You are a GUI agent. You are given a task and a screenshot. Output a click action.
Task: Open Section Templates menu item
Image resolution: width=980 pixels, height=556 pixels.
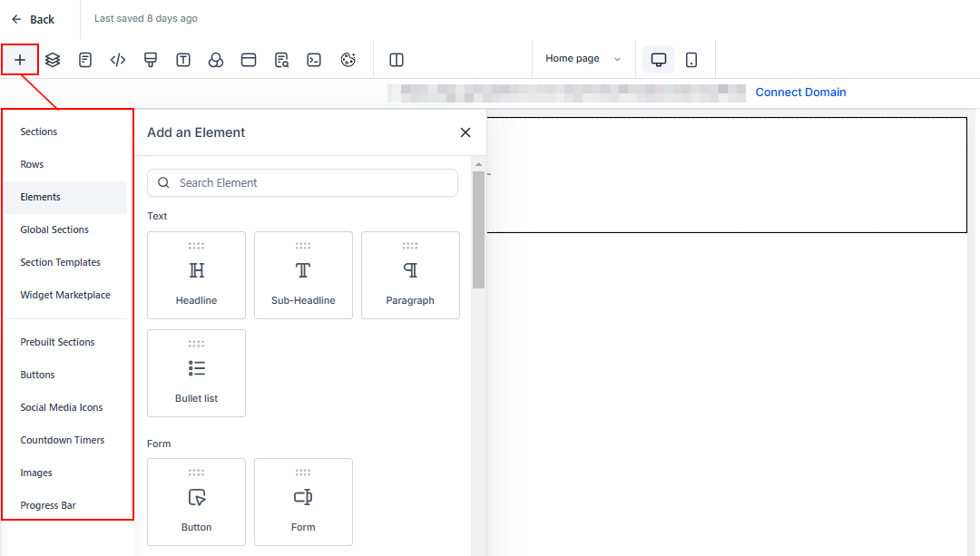(60, 262)
